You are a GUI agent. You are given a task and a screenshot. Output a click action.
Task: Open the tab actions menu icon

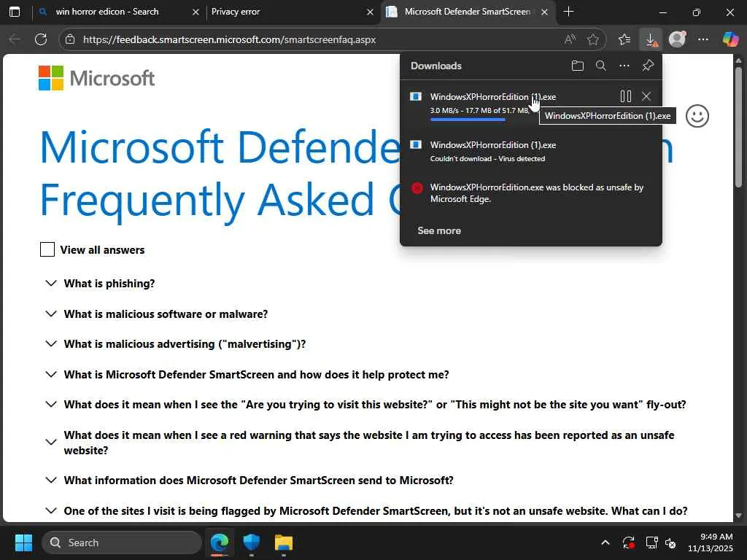(15, 12)
